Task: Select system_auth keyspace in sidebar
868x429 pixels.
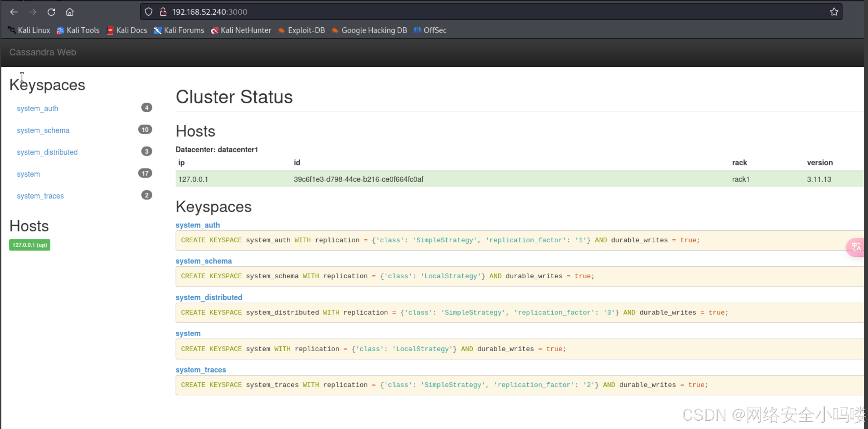Action: 37,109
